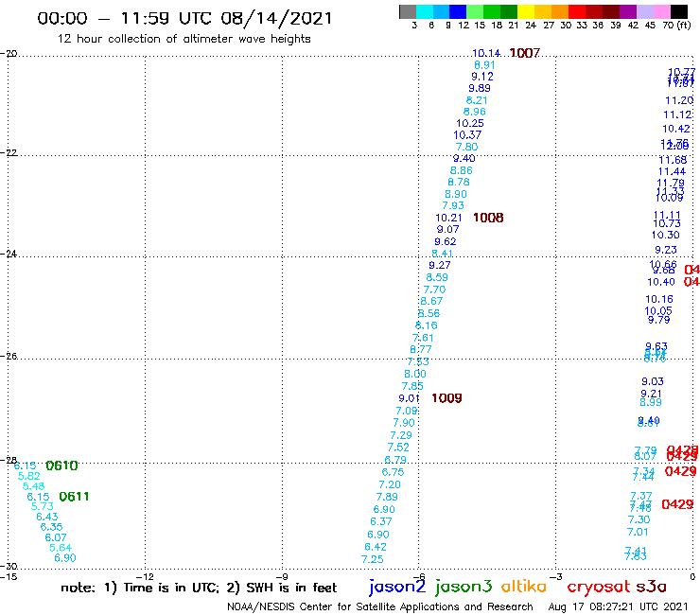The height and width of the screenshot is (615, 700).
Task: Click wave height value 11.20
Action: 679,100
